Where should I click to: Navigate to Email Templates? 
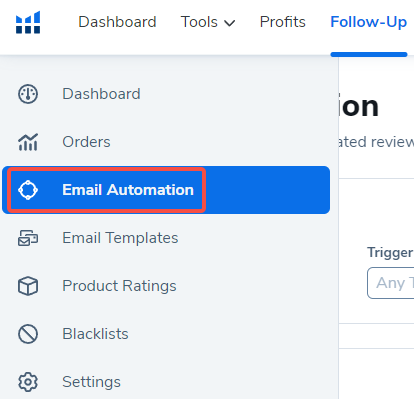click(120, 238)
